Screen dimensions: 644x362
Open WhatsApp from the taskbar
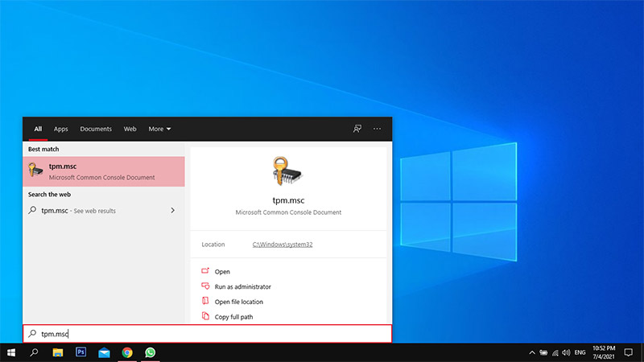(x=151, y=352)
